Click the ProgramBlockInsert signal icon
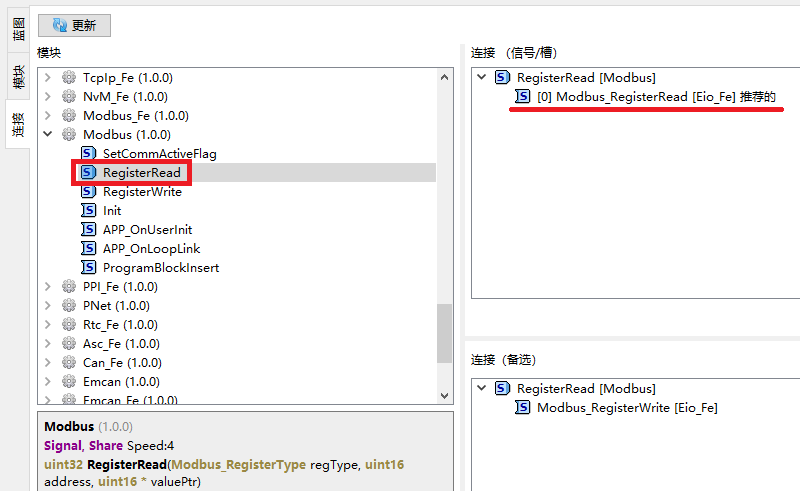The image size is (800, 491). [88, 267]
